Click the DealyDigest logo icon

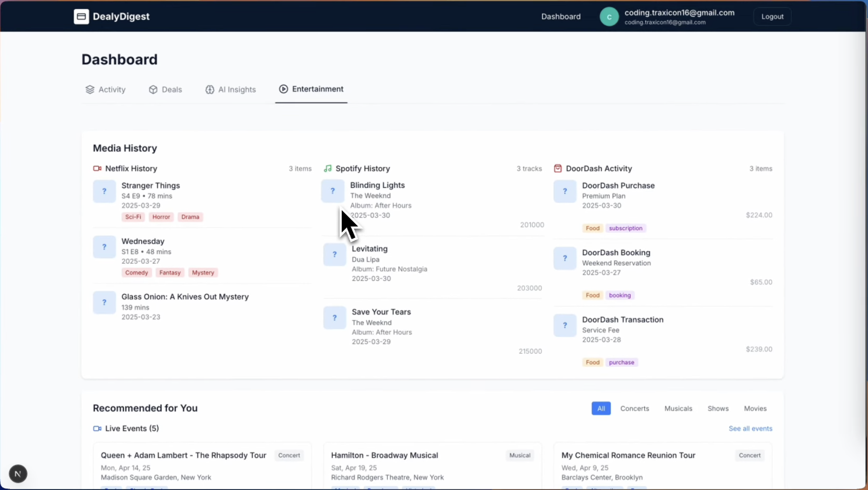tap(81, 16)
